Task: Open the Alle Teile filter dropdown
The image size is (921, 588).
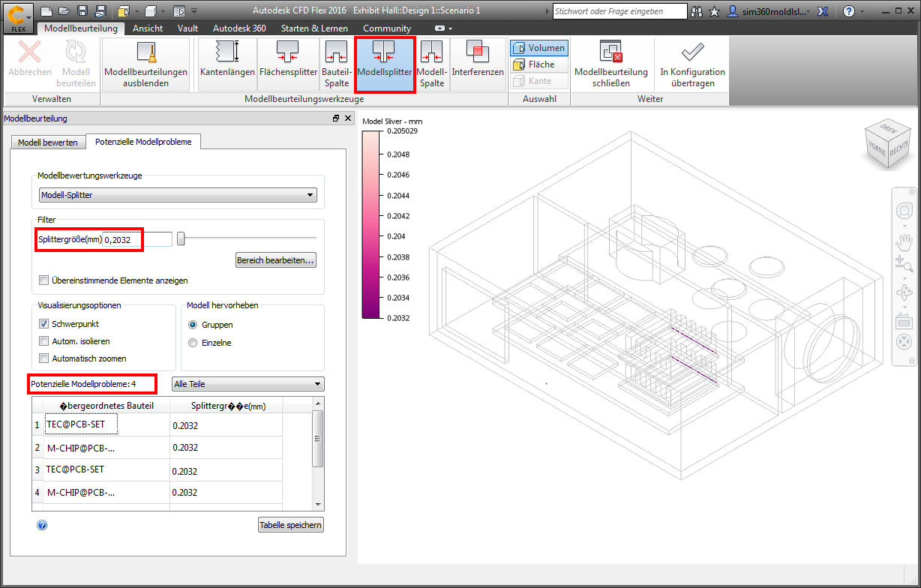Action: (x=247, y=384)
